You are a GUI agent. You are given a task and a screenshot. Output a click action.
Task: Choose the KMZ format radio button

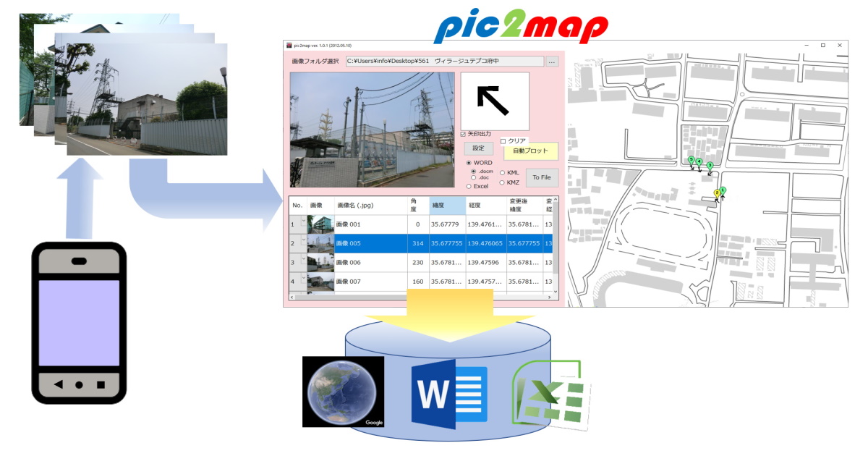coord(503,182)
